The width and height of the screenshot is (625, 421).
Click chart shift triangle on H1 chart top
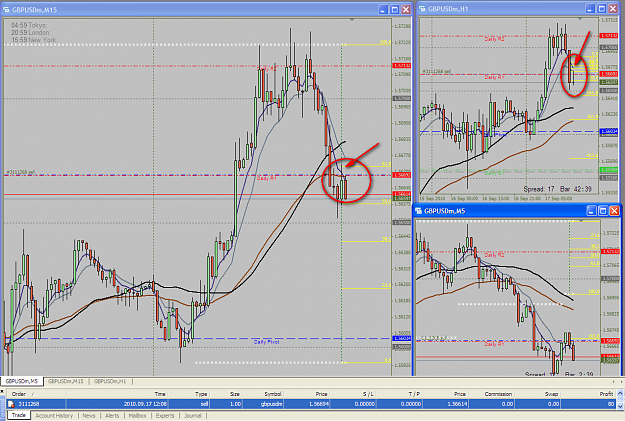pos(580,18)
